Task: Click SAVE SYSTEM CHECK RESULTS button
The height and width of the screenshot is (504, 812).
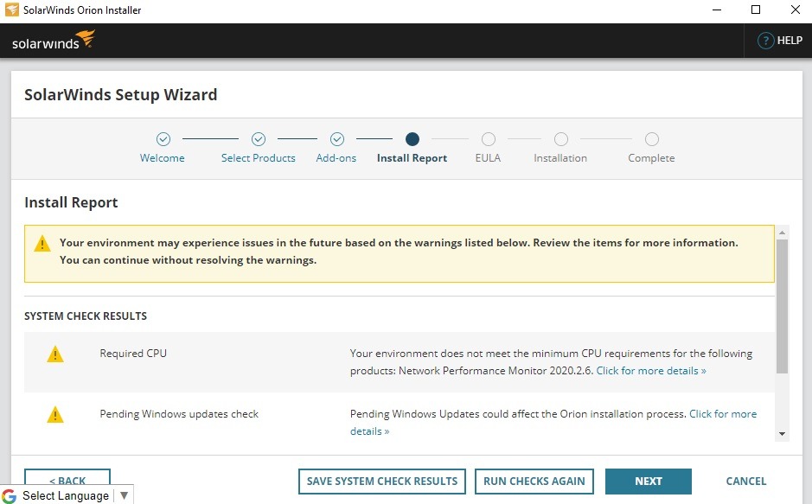Action: [382, 482]
